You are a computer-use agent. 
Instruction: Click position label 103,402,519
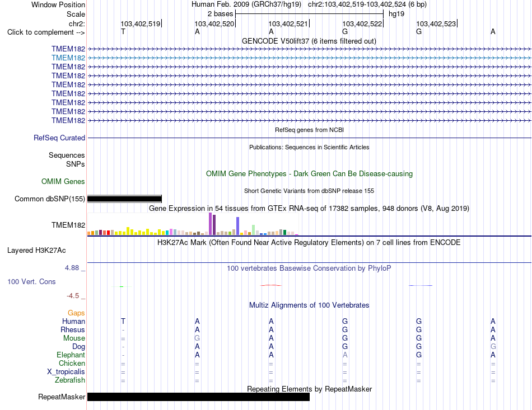pyautogui.click(x=141, y=23)
